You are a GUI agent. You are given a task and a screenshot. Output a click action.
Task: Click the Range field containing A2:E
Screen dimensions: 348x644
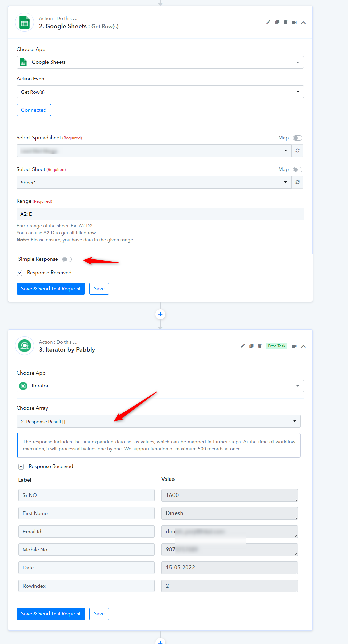160,214
